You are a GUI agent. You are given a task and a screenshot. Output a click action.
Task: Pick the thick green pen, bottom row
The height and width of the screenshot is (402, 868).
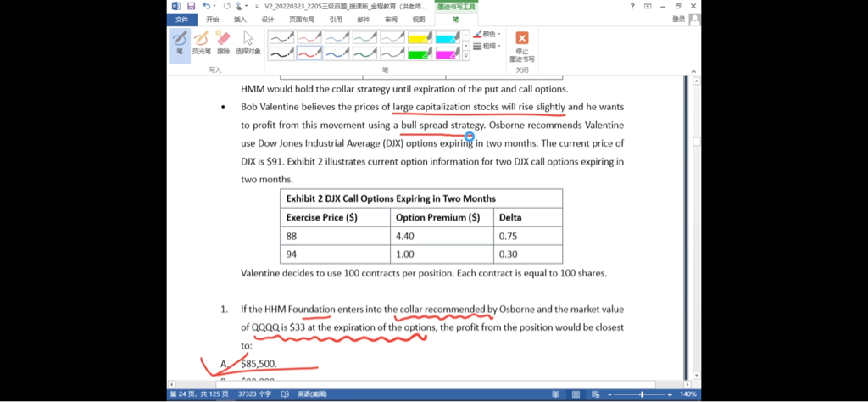point(365,53)
